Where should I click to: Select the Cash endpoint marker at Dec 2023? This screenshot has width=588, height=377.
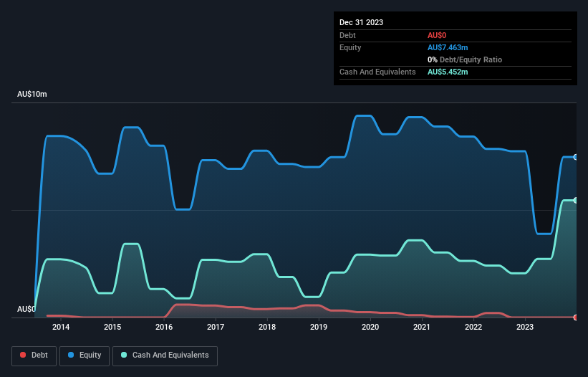click(576, 201)
